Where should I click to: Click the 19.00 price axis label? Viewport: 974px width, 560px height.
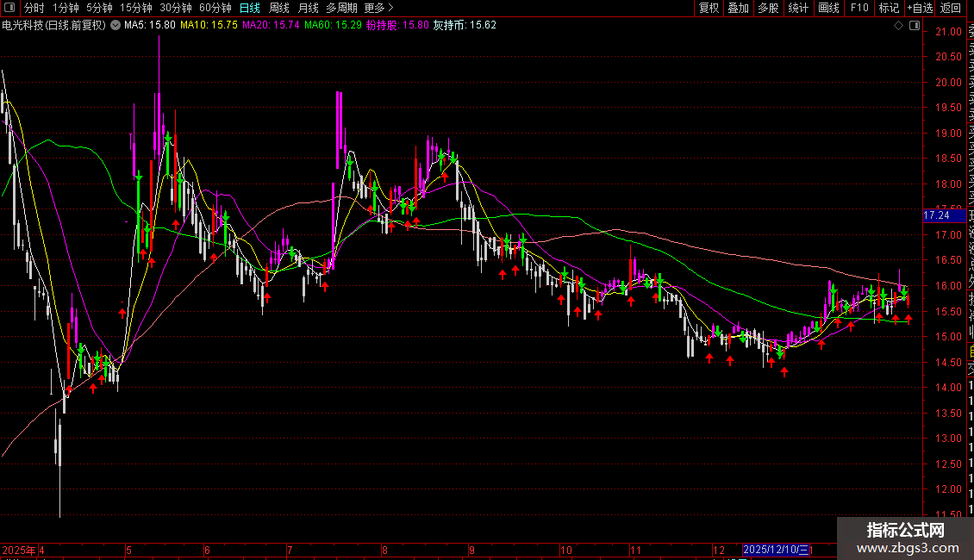pyautogui.click(x=948, y=134)
